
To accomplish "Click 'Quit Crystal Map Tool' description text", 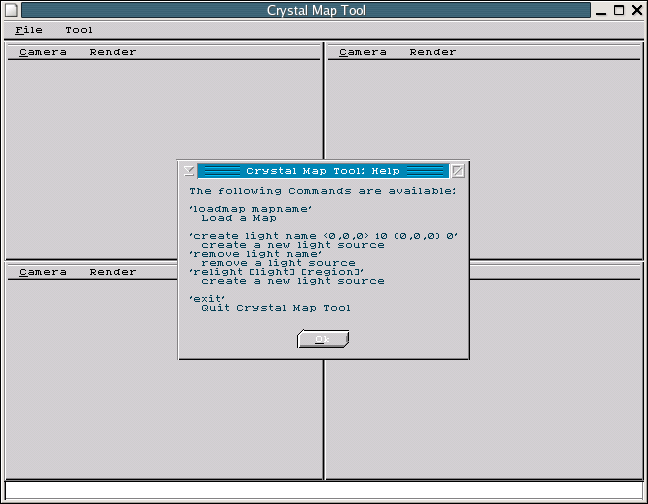I will 276,308.
